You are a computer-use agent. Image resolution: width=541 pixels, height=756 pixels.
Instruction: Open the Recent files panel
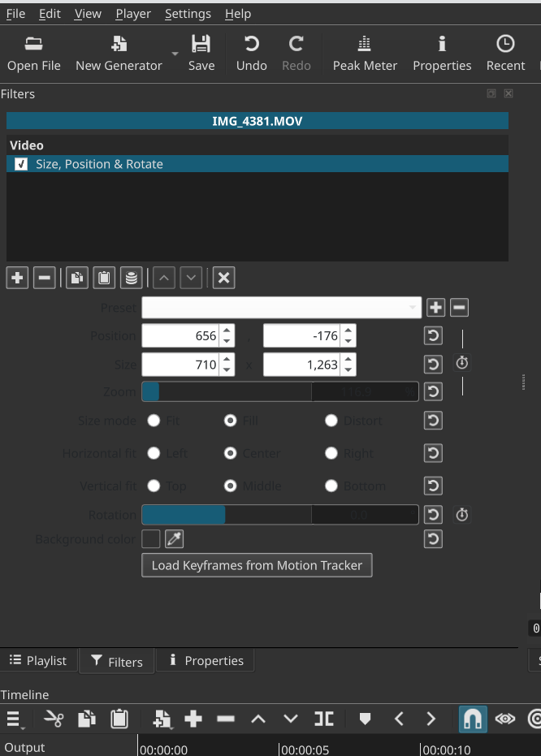click(505, 53)
